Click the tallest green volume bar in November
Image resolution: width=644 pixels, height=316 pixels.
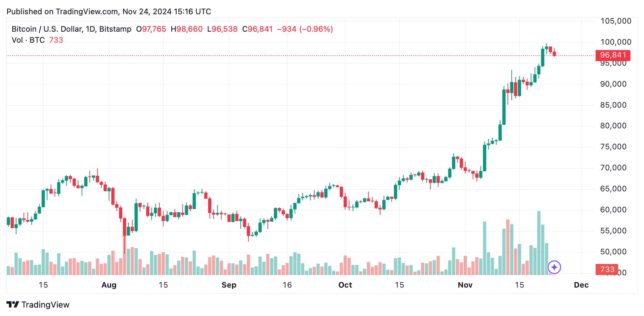(x=539, y=243)
